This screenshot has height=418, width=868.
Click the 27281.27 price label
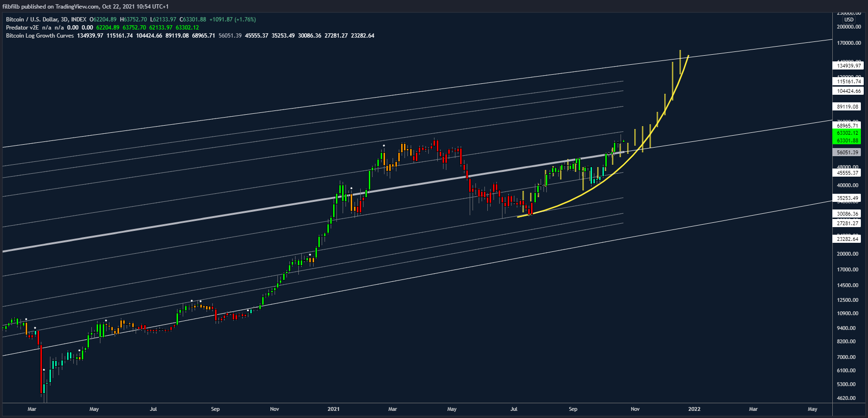pyautogui.click(x=848, y=223)
